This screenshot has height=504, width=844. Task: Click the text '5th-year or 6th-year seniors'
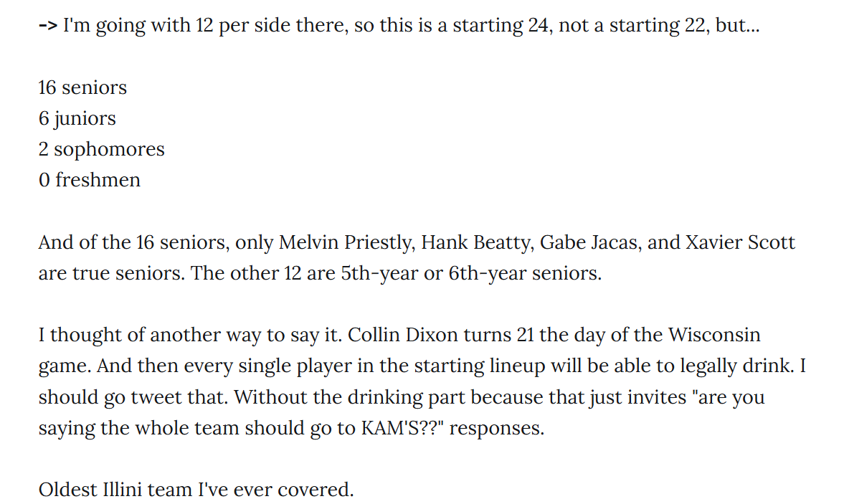470,274
